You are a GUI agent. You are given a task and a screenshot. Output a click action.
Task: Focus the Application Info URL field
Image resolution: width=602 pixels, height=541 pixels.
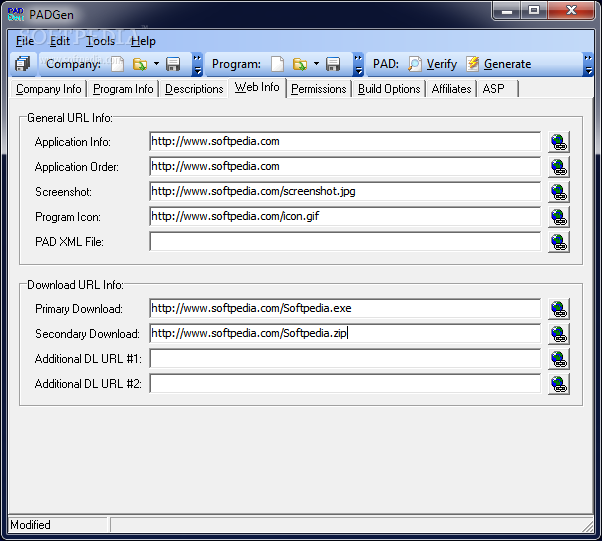(345, 141)
